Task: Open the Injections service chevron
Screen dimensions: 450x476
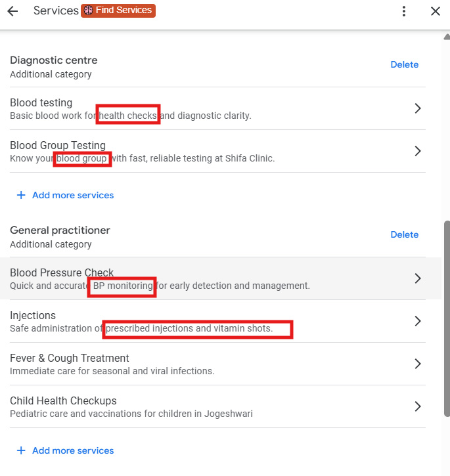Action: click(418, 321)
